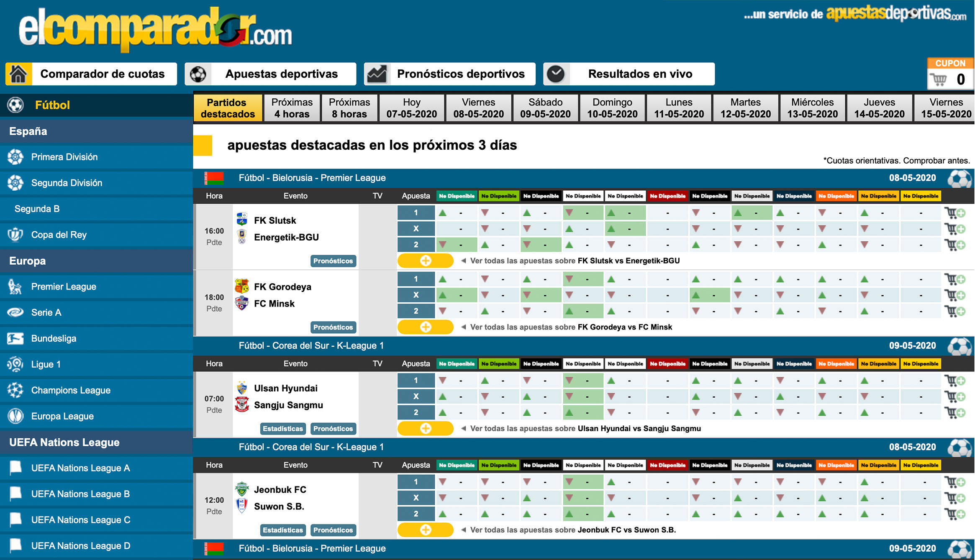Open the CUPON cart counter
This screenshot has height=560, width=975.
coord(950,74)
